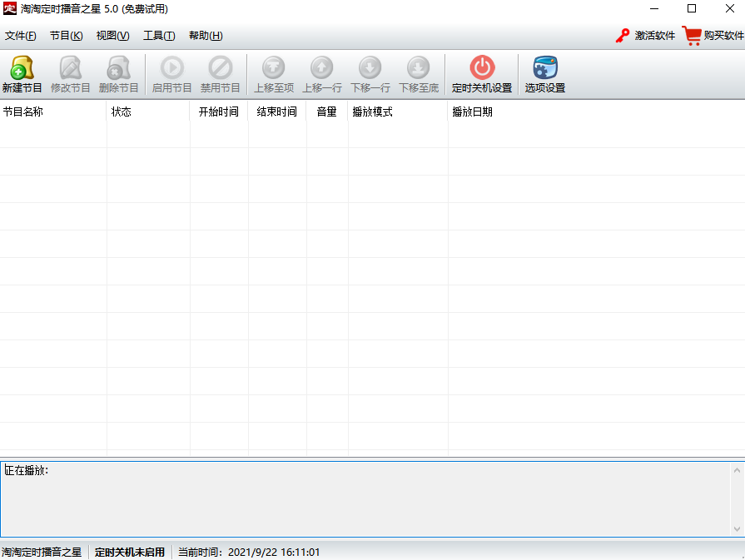Screen dimensions: 745x560
Task: Open the 工具(T) menu
Action: 159,36
